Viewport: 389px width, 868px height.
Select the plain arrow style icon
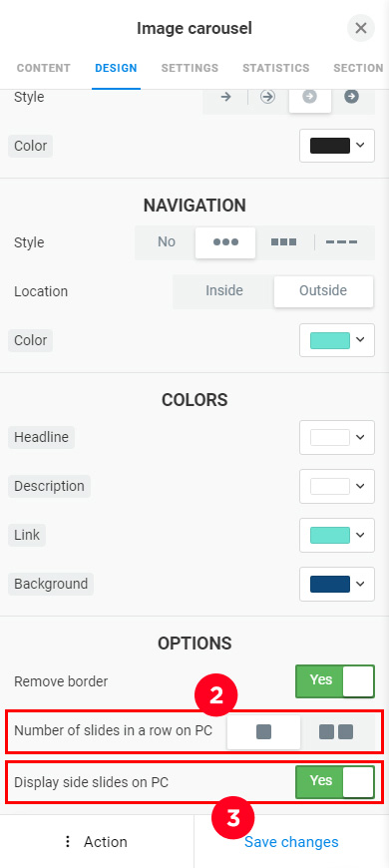225,97
